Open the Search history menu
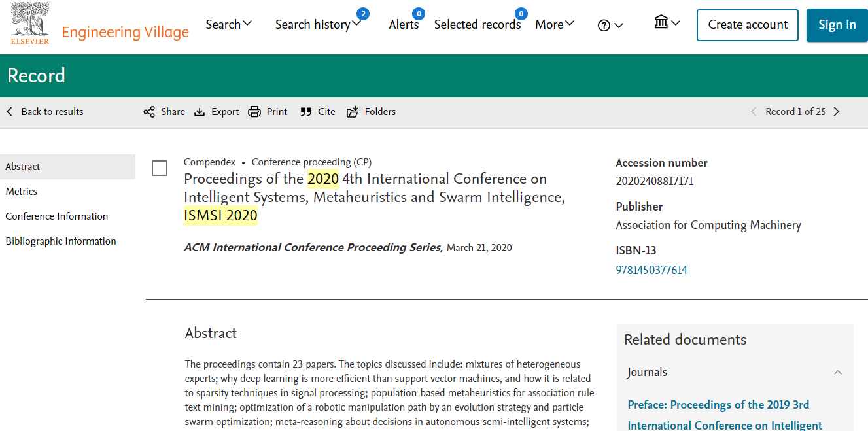 (x=318, y=24)
